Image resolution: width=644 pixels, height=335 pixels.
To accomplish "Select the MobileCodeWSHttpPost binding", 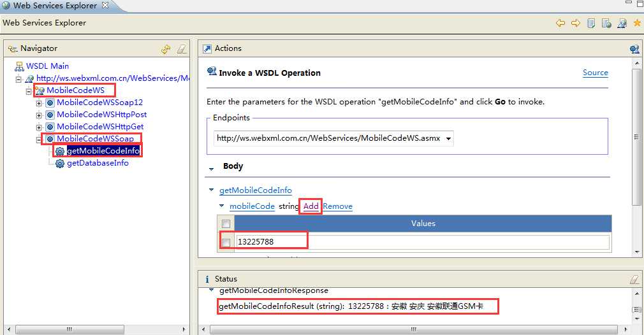I will click(102, 115).
